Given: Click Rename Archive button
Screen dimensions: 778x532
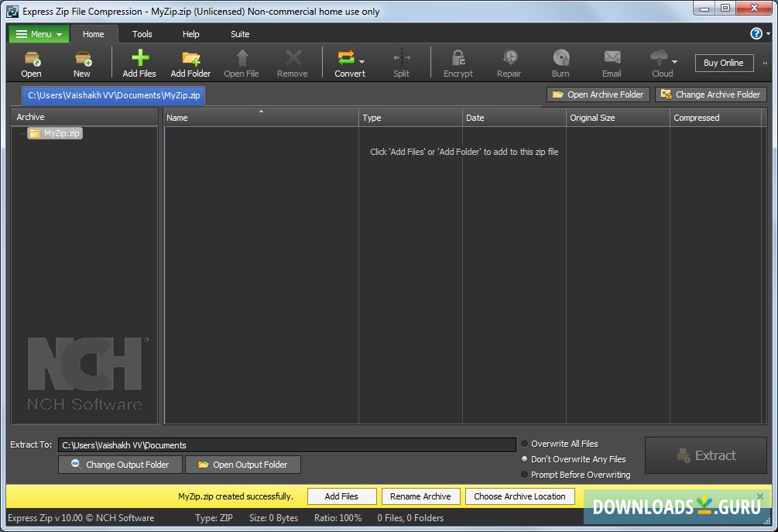Looking at the screenshot, I should pyautogui.click(x=421, y=496).
